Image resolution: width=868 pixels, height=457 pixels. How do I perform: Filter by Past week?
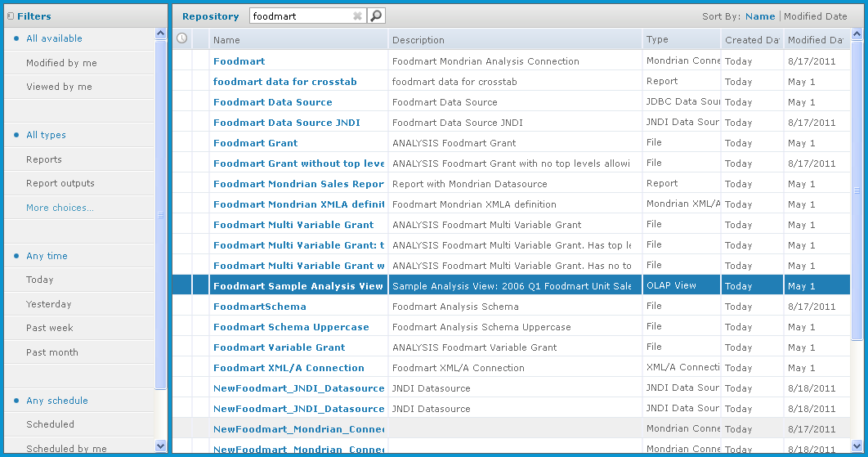pyautogui.click(x=50, y=327)
